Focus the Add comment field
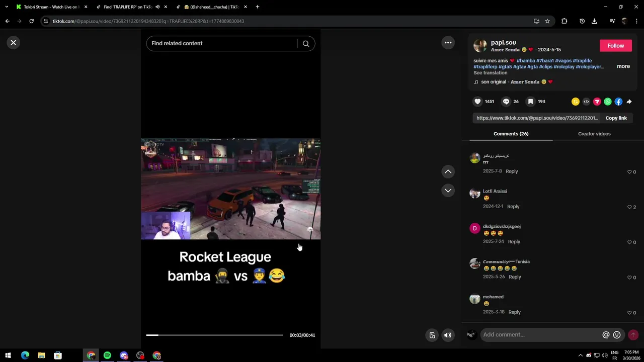 [x=541, y=335]
